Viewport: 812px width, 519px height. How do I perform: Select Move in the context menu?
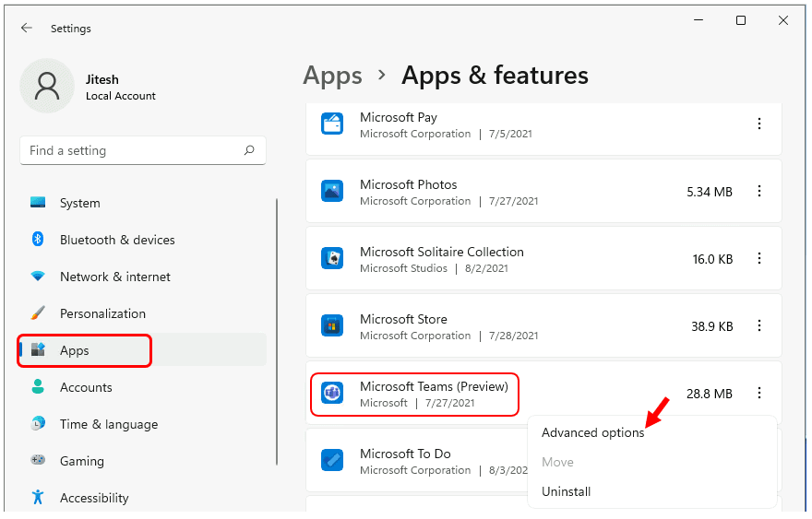point(557,462)
